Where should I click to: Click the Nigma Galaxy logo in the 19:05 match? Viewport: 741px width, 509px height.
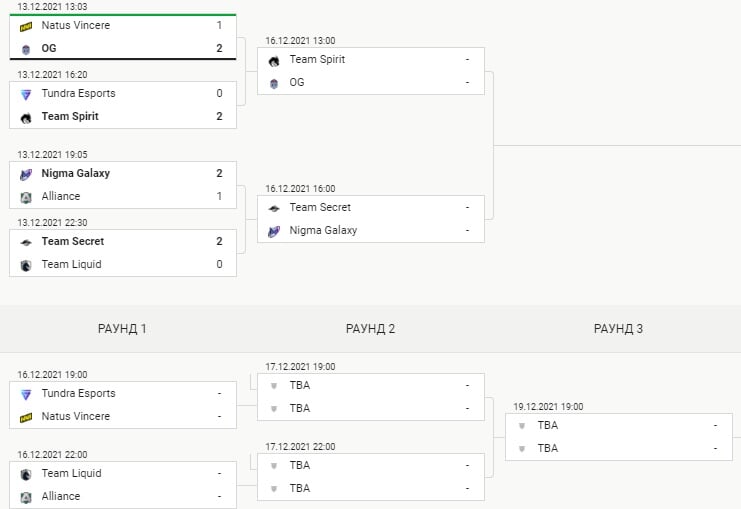pyautogui.click(x=26, y=174)
